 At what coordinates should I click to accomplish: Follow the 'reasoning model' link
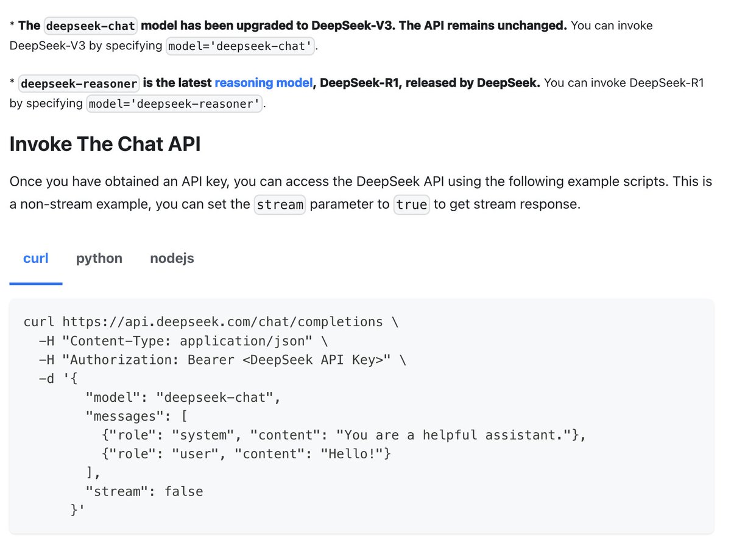pyautogui.click(x=264, y=82)
